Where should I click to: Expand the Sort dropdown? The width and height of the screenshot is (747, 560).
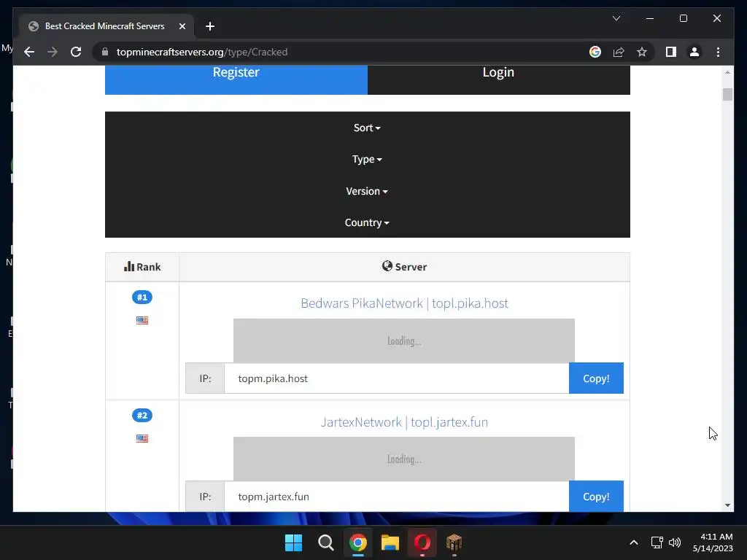click(x=367, y=128)
